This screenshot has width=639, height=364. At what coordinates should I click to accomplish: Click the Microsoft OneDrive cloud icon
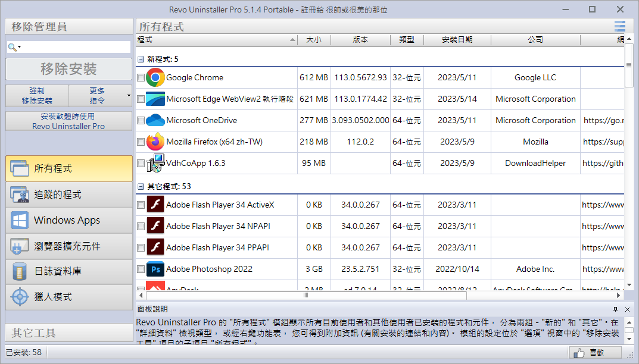point(155,120)
